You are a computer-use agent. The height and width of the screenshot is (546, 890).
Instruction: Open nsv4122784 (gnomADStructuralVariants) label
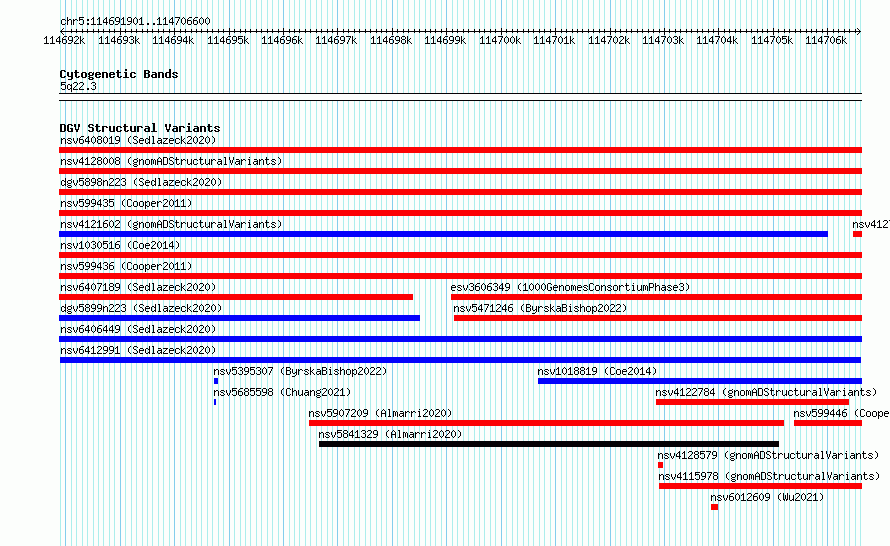766,392
